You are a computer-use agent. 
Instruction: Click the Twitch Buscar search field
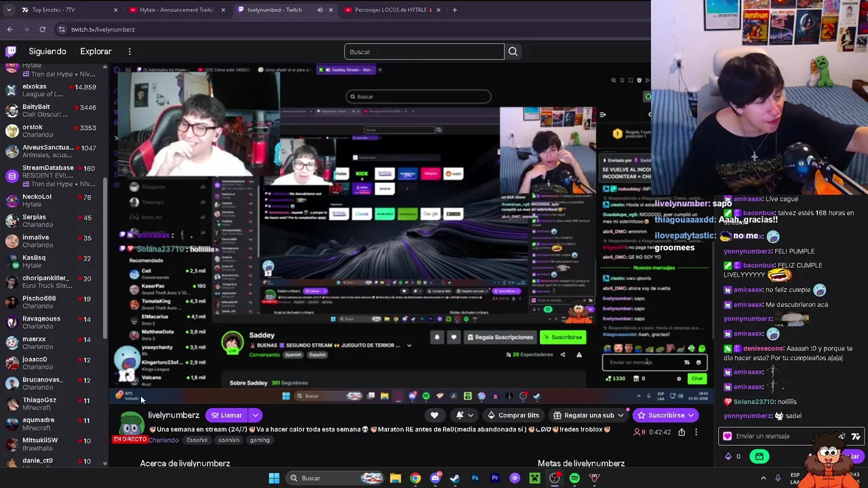[424, 52]
